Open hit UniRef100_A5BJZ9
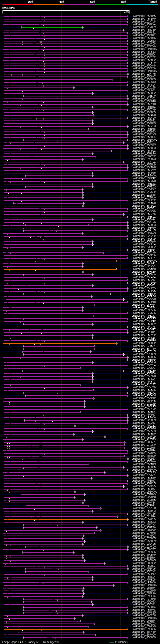The image size is (160, 644). 143,30
